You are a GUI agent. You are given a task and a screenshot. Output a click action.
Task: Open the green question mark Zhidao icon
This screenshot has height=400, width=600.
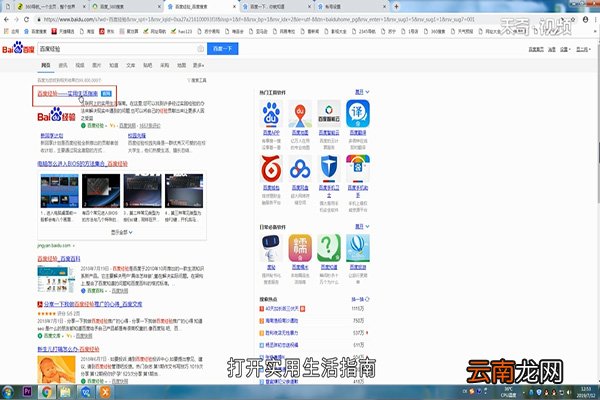point(329,248)
